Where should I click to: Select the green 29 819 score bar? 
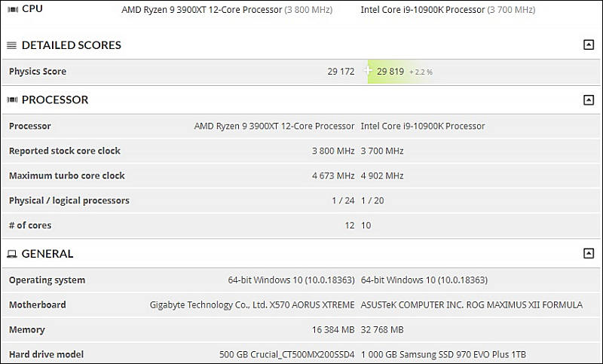click(400, 72)
